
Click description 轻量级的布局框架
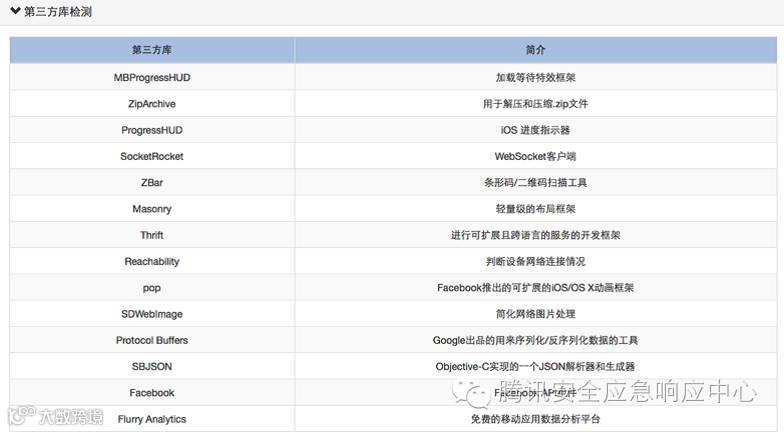pos(536,209)
